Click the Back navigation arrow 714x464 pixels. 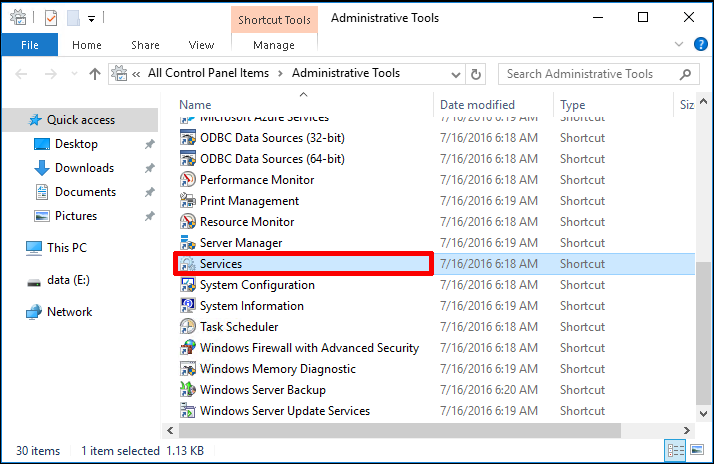click(21, 74)
